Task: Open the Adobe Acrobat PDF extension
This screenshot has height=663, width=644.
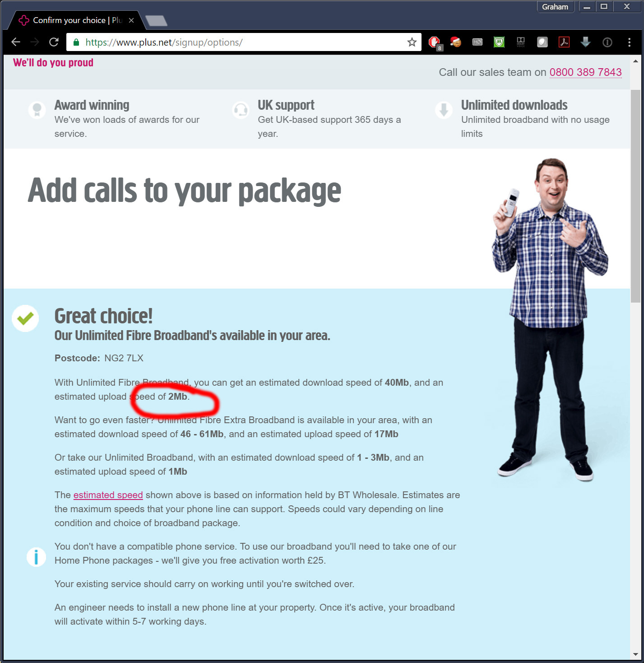Action: click(564, 42)
